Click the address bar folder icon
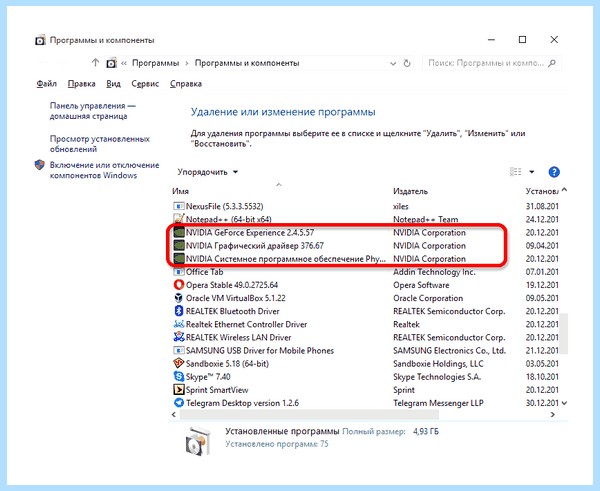The image size is (600, 491). (111, 63)
